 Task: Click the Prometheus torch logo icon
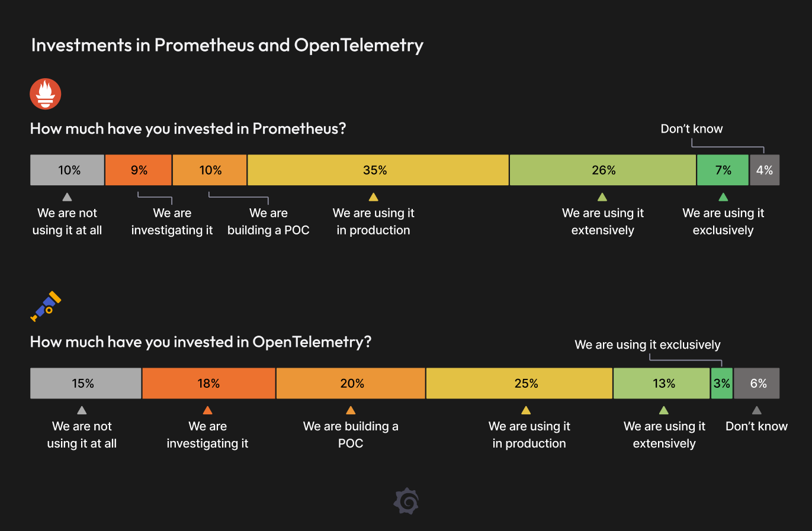pyautogui.click(x=46, y=94)
